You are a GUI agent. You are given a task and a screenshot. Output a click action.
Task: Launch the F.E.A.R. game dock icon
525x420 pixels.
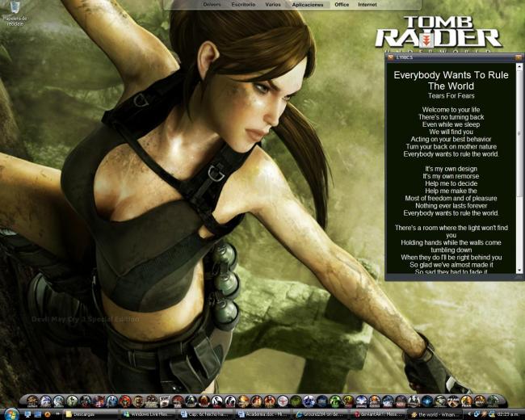click(453, 401)
